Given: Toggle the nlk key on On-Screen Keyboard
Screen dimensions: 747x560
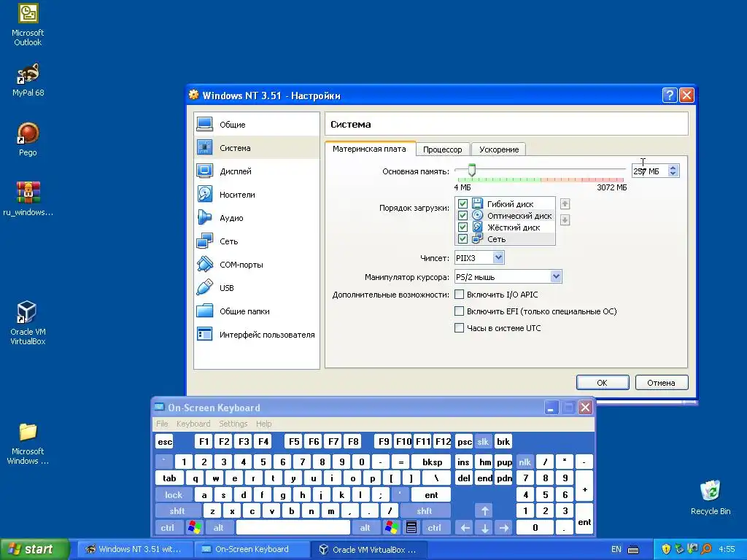Looking at the screenshot, I should point(525,462).
